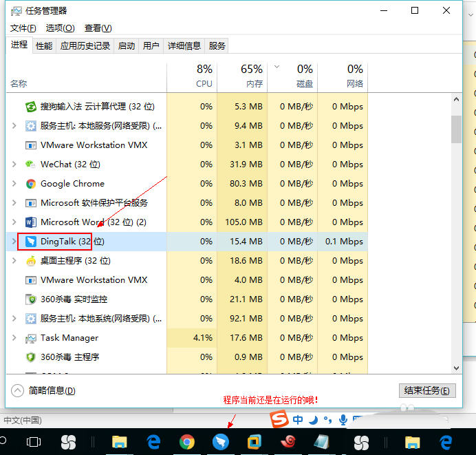Click the 任务管理器 title bar icon
Image resolution: width=476 pixels, height=455 pixels.
[16, 11]
